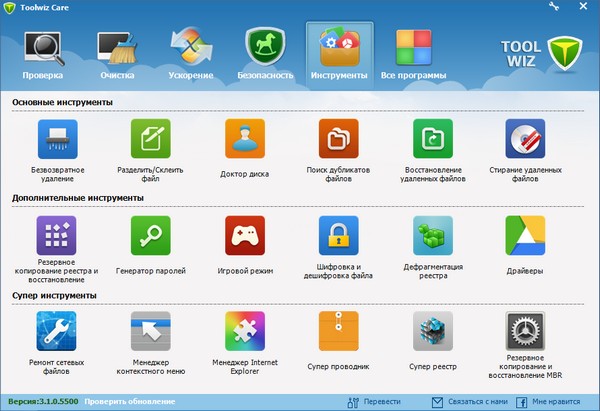
Task: Launch Дефрагментация реестра
Action: click(x=433, y=235)
